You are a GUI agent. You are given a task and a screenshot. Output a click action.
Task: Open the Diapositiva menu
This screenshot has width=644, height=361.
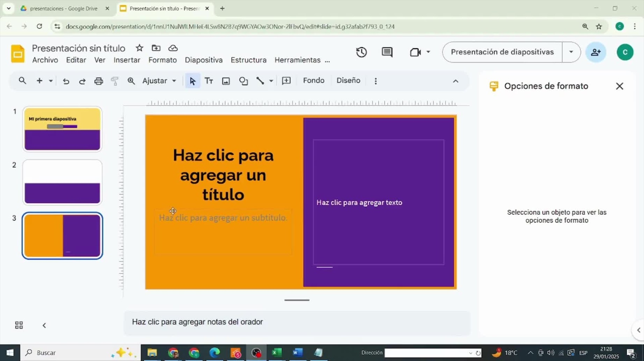(204, 60)
